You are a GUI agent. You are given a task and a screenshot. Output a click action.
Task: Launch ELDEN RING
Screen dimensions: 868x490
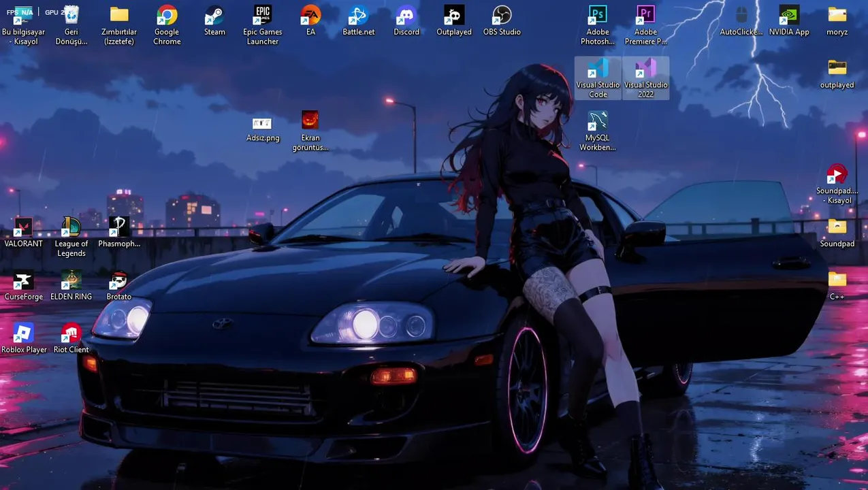tap(71, 286)
